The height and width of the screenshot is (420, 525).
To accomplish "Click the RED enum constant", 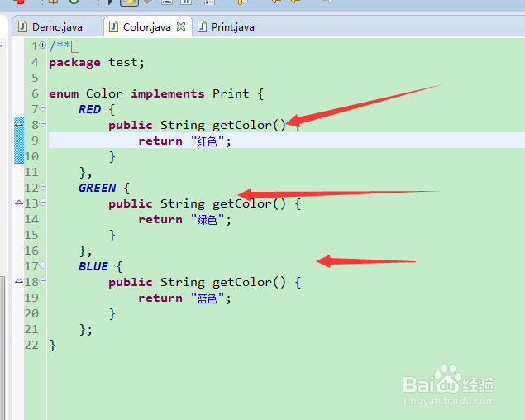I will pyautogui.click(x=90, y=109).
